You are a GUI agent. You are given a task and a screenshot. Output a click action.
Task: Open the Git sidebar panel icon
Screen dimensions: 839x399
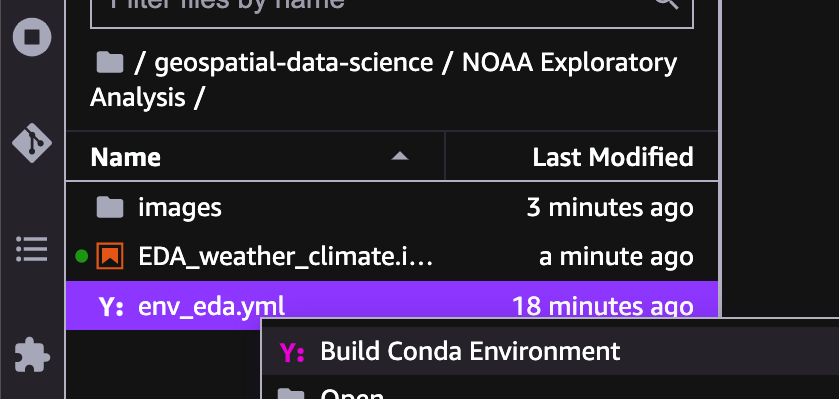(x=32, y=143)
